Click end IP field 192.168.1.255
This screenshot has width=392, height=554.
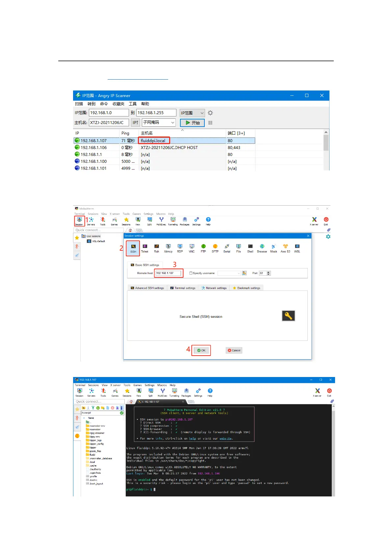click(x=156, y=113)
